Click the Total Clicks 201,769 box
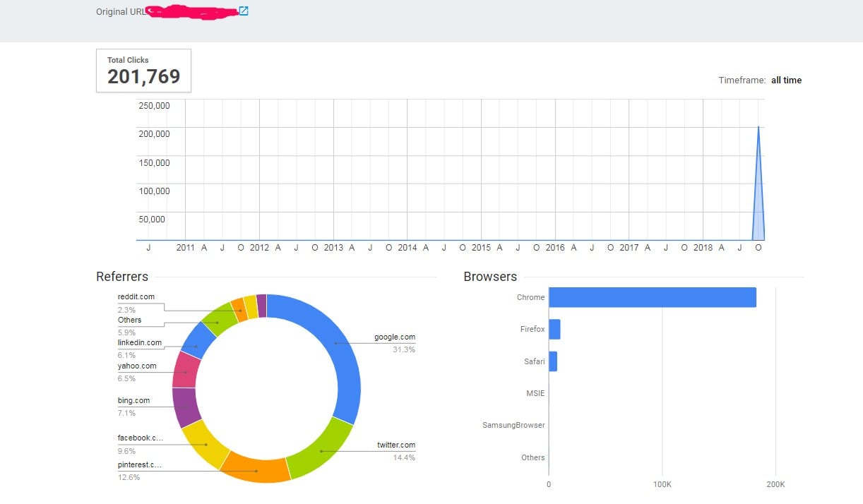The width and height of the screenshot is (863, 504). tap(143, 71)
